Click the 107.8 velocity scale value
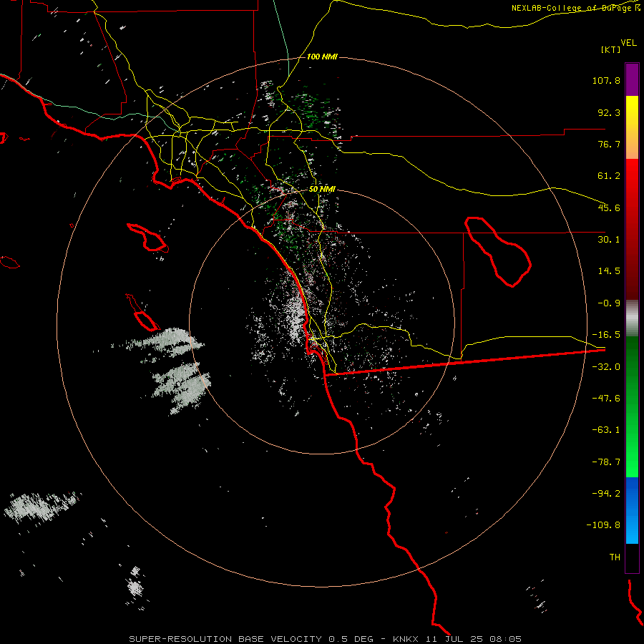 606,80
